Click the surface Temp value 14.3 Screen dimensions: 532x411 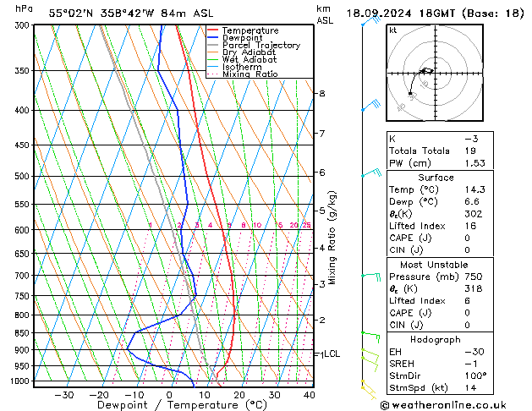click(475, 189)
